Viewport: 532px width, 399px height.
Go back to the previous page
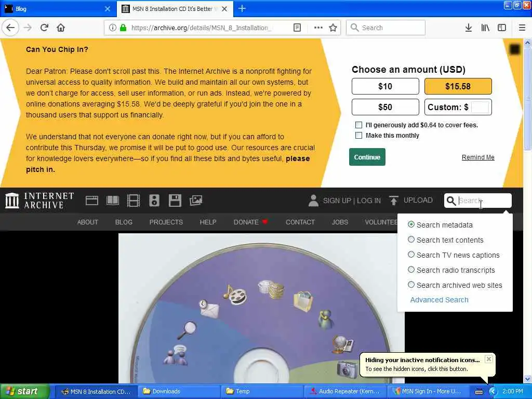click(10, 28)
